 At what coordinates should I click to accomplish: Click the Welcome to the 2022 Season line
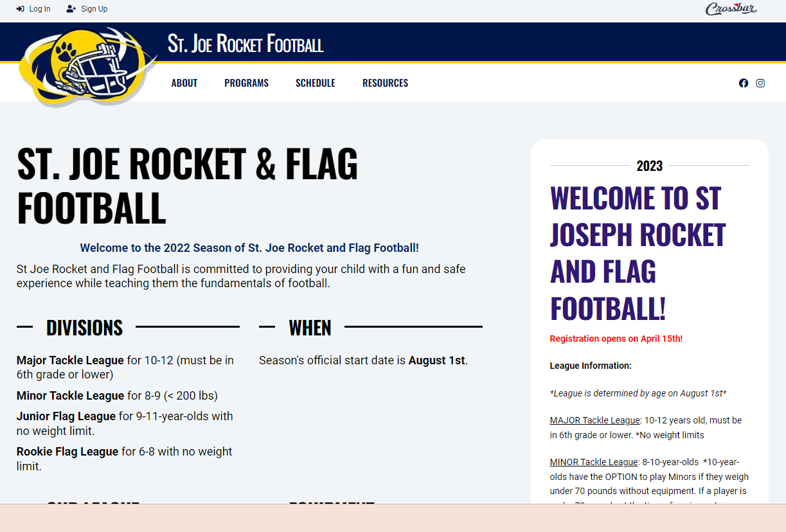coord(249,248)
